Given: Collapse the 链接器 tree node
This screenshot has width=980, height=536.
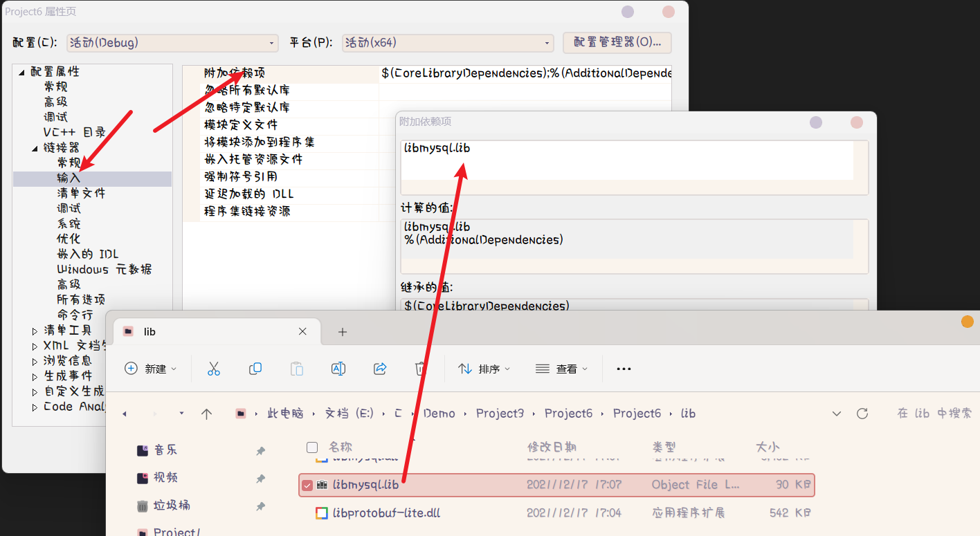Looking at the screenshot, I should point(35,148).
